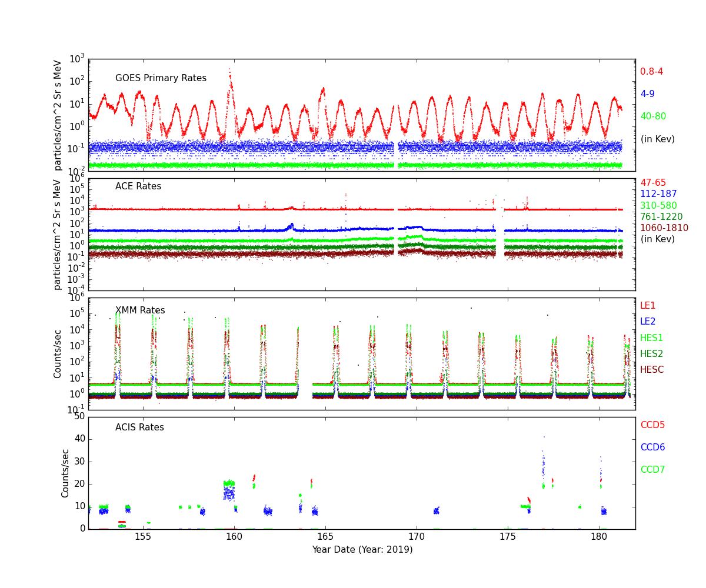Click the 761-1220 ACE legend entry
Viewport: 706px width, 588px height.
point(661,217)
